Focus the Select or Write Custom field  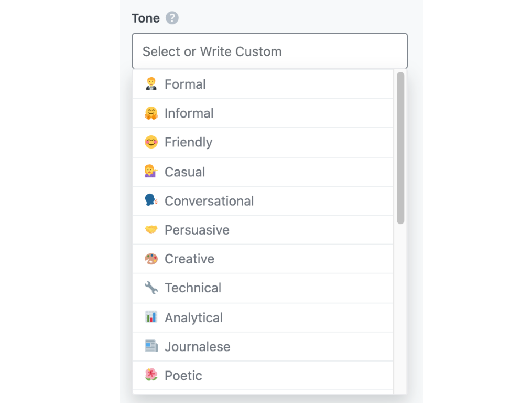click(x=269, y=51)
